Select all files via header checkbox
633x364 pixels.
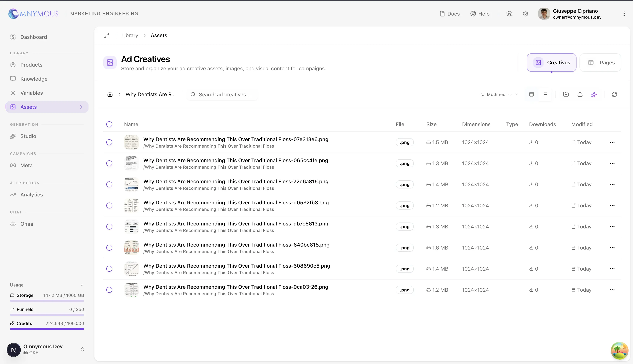click(109, 124)
